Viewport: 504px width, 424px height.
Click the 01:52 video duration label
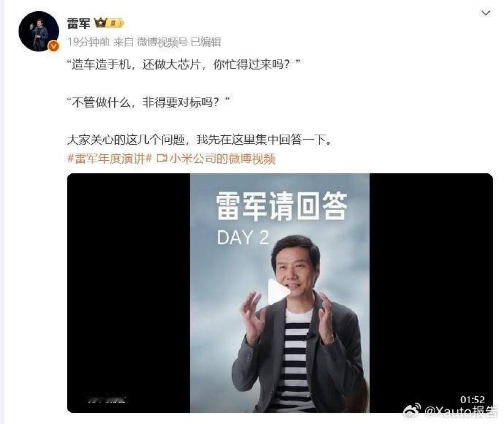[472, 400]
